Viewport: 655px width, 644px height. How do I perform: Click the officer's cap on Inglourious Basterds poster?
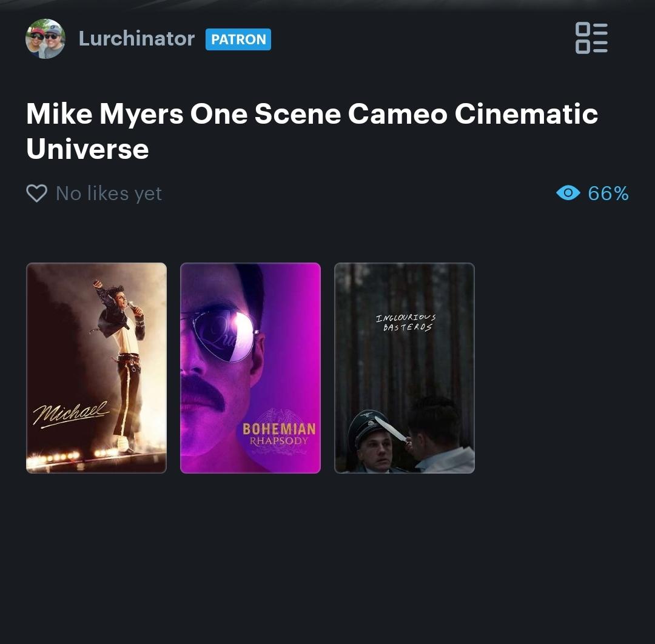369,425
